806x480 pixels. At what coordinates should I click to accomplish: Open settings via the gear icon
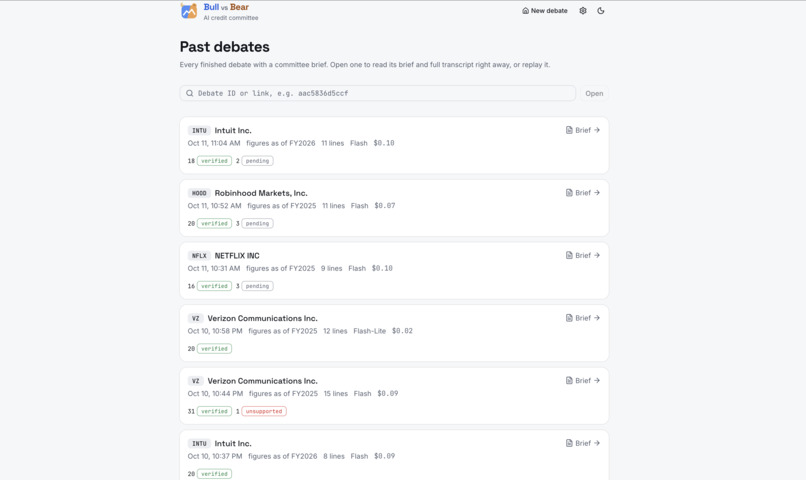[582, 11]
